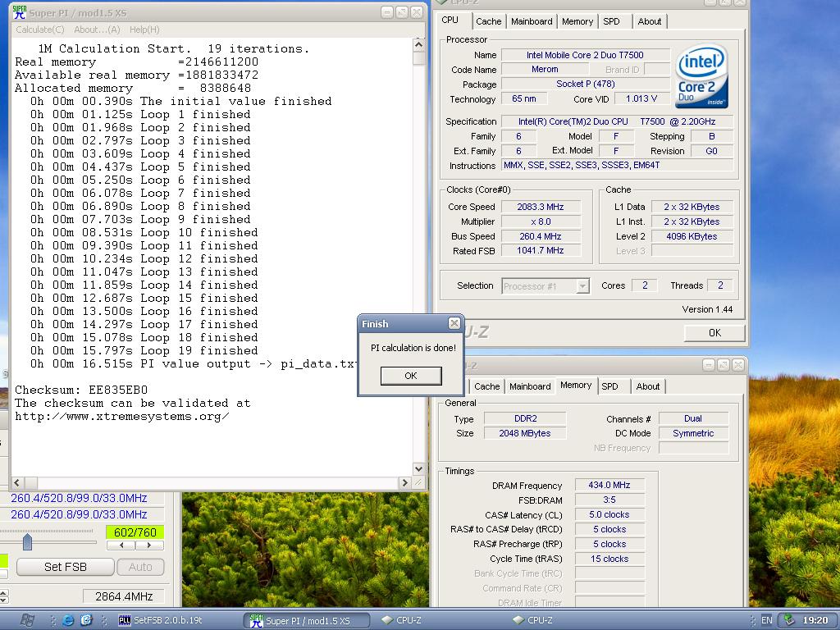Click the Multiplier x 8.0 value
This screenshot has height=630, width=840.
(x=541, y=221)
